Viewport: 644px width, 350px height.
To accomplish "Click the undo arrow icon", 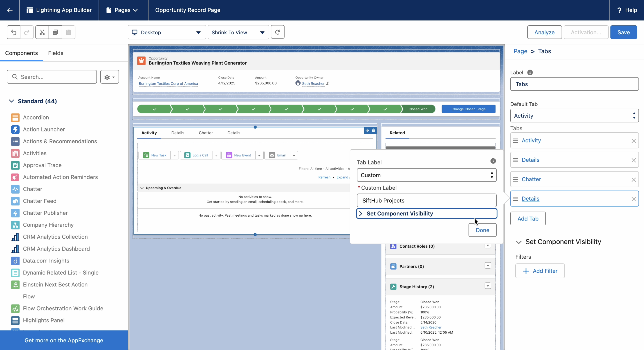I will pyautogui.click(x=14, y=32).
